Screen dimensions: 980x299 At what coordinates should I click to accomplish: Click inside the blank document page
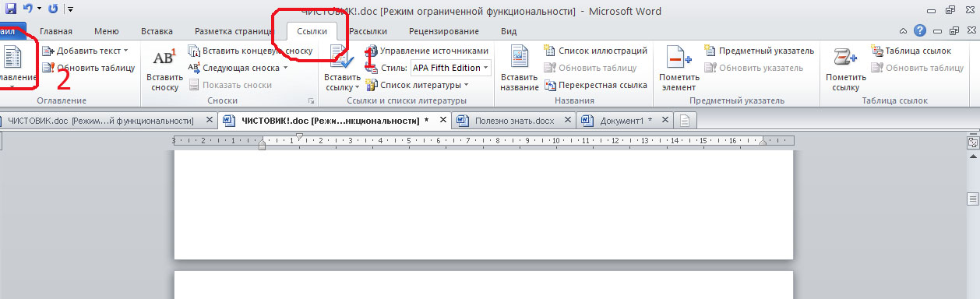pyautogui.click(x=483, y=204)
